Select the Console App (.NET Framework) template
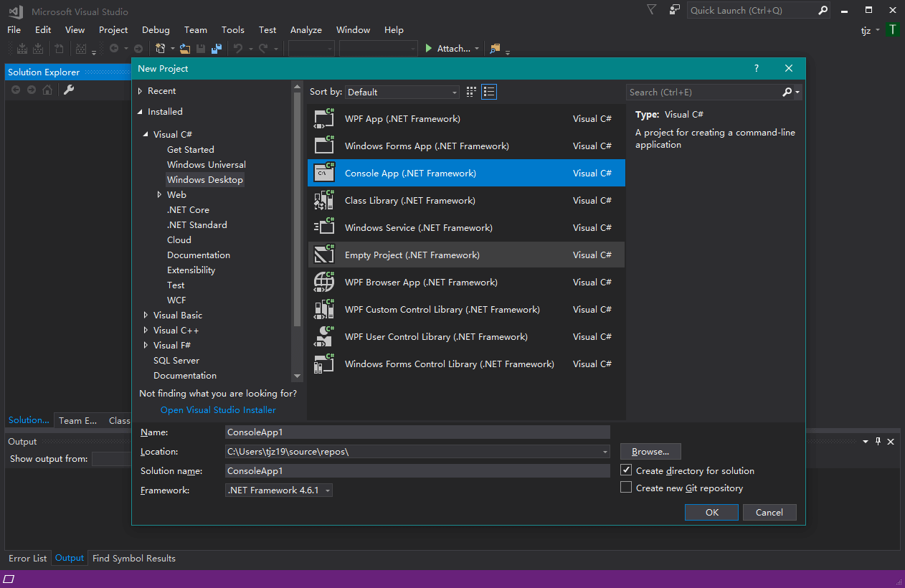 click(x=466, y=174)
